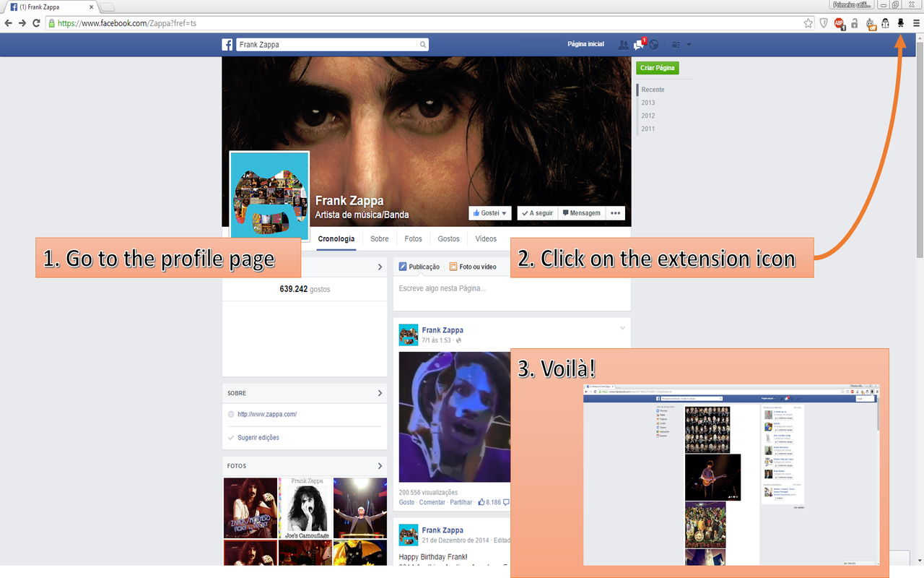The image size is (924, 578).
Task: Open the Joe's Camouflage photo thumbnail
Action: [305, 508]
